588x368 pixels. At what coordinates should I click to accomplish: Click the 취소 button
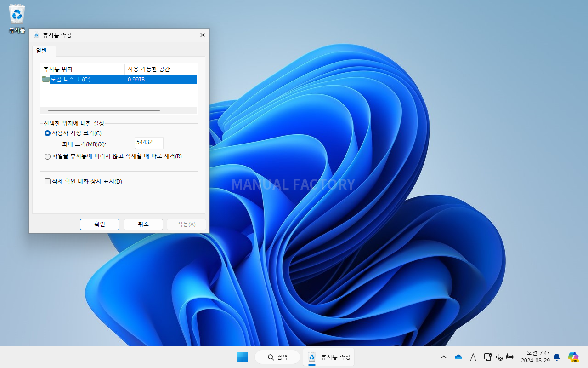coord(143,224)
